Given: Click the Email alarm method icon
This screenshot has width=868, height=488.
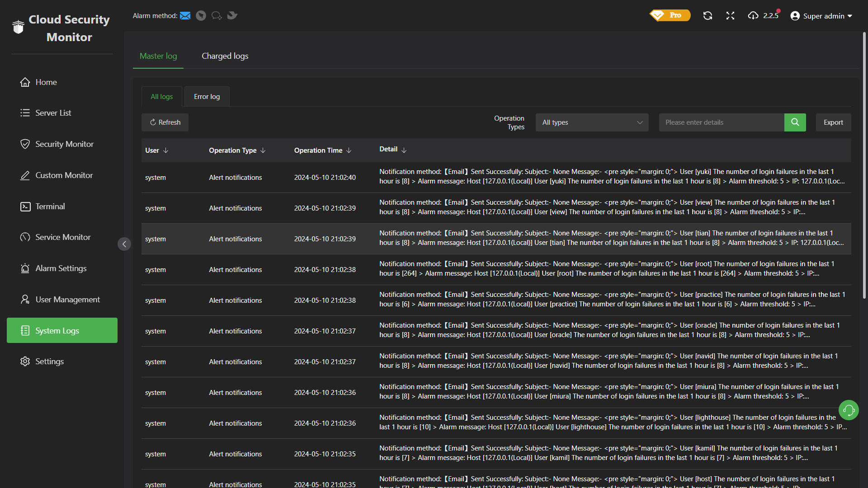Looking at the screenshot, I should click(x=185, y=16).
